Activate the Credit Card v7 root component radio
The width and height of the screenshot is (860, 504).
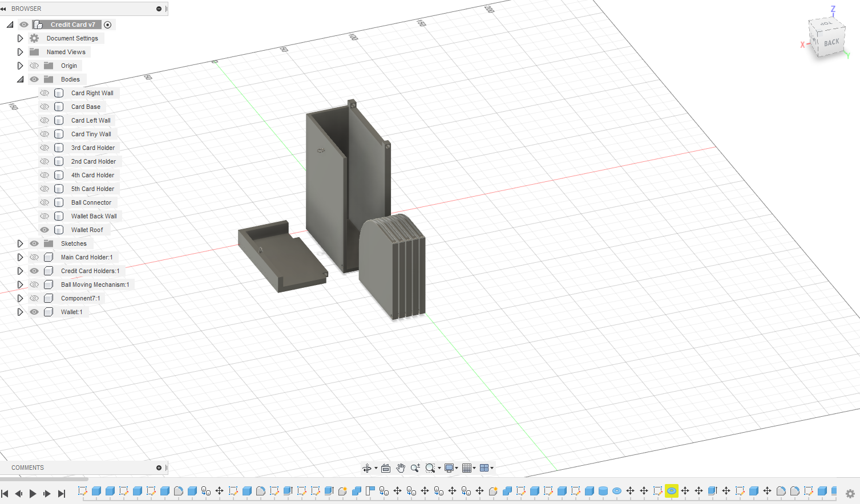pyautogui.click(x=107, y=25)
